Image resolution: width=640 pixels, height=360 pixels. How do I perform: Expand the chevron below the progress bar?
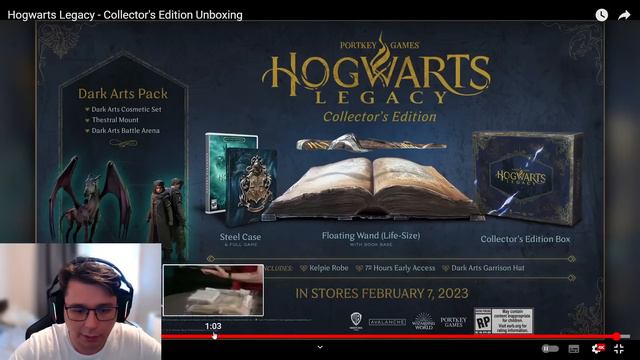[320, 347]
